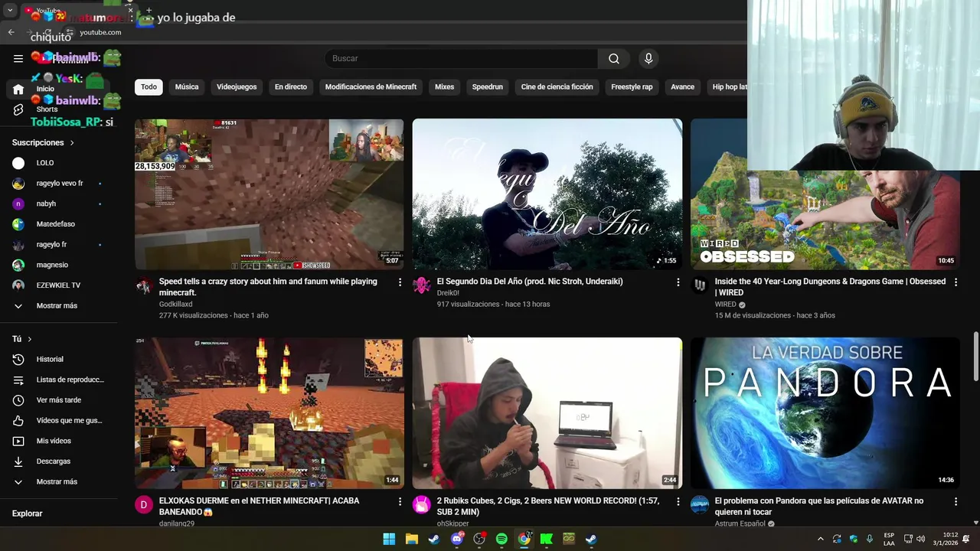Image resolution: width=980 pixels, height=551 pixels.
Task: Open Spotify from the taskbar
Action: (501, 539)
